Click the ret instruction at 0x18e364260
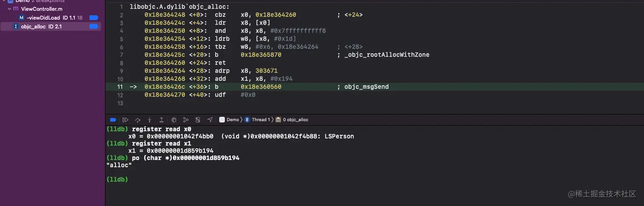 coord(185,63)
